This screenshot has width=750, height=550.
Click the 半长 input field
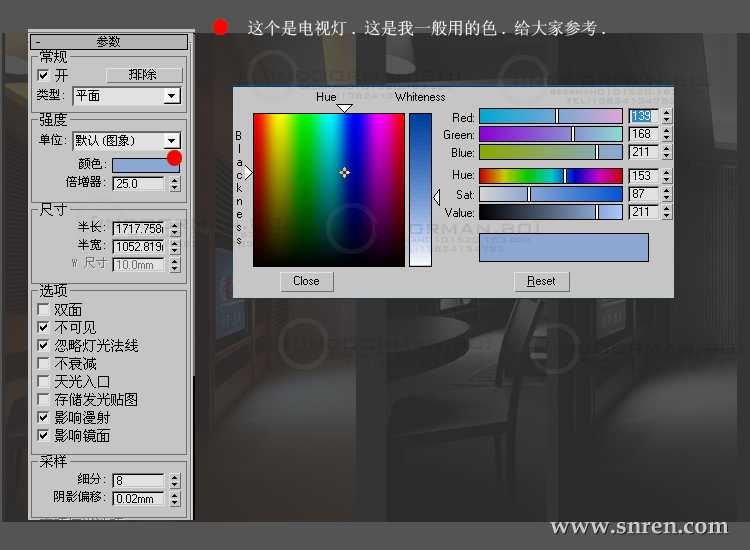(x=138, y=229)
